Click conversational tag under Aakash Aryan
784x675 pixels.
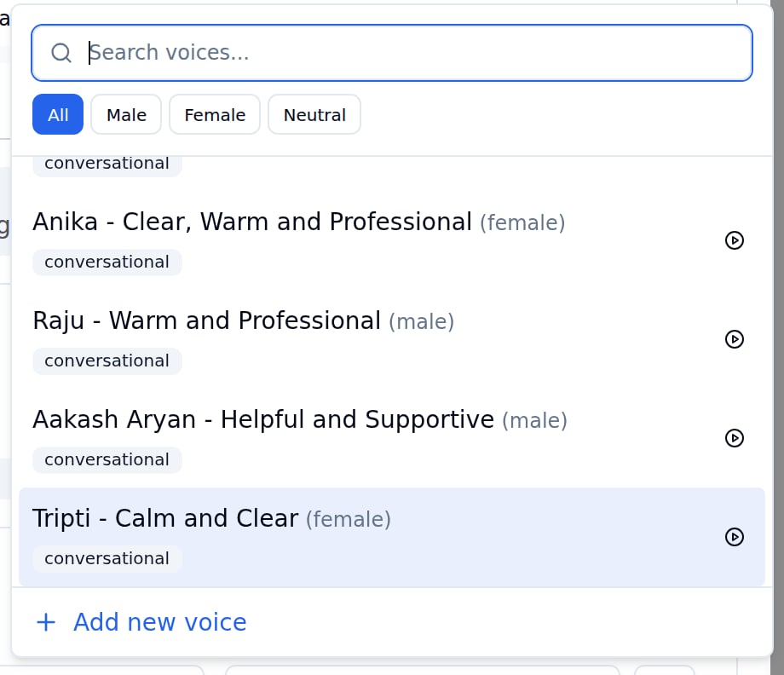107,460
